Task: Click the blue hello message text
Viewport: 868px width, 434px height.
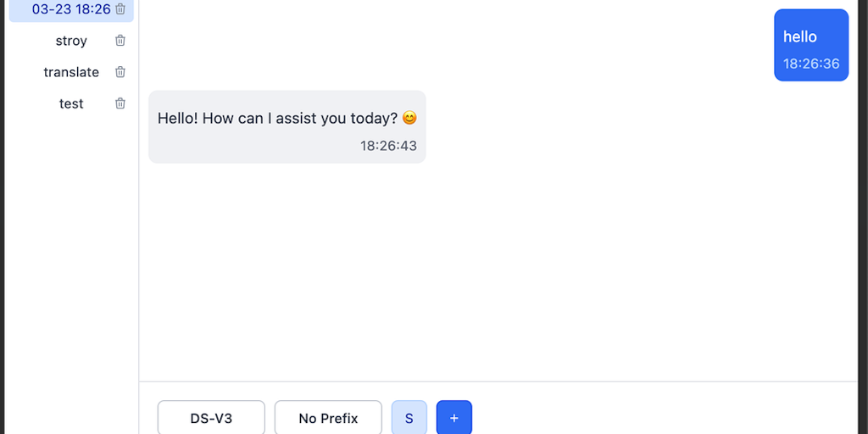Action: point(800,36)
